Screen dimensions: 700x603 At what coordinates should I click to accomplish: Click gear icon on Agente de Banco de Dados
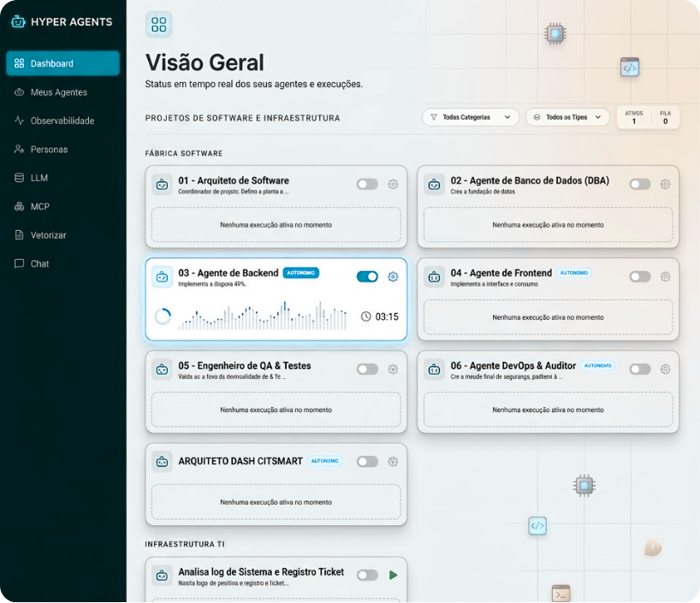point(665,184)
